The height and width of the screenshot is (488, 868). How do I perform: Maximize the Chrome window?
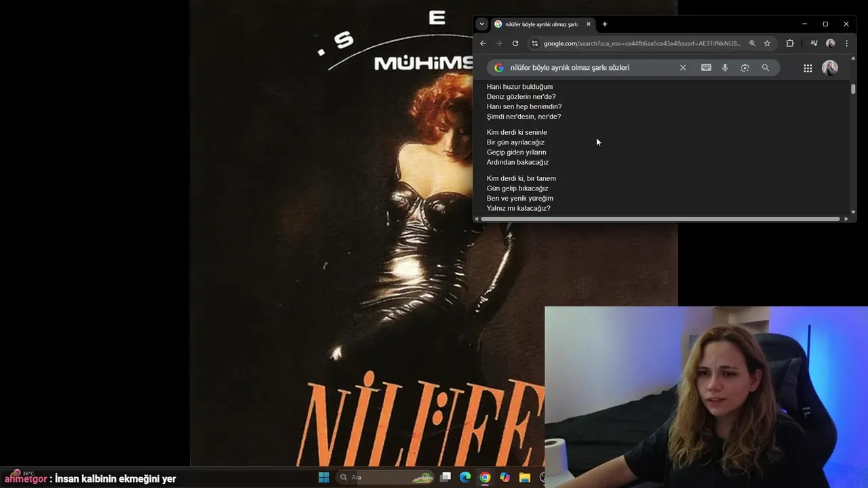pyautogui.click(x=825, y=24)
